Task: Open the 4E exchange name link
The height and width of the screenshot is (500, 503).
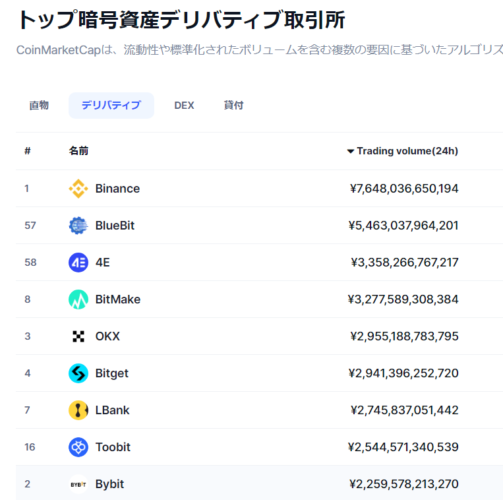Action: [102, 263]
